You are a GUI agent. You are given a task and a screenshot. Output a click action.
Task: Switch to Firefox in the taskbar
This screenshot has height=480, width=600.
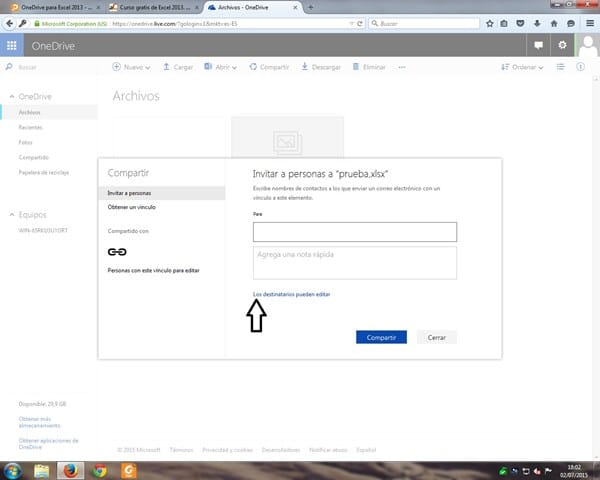[70, 471]
